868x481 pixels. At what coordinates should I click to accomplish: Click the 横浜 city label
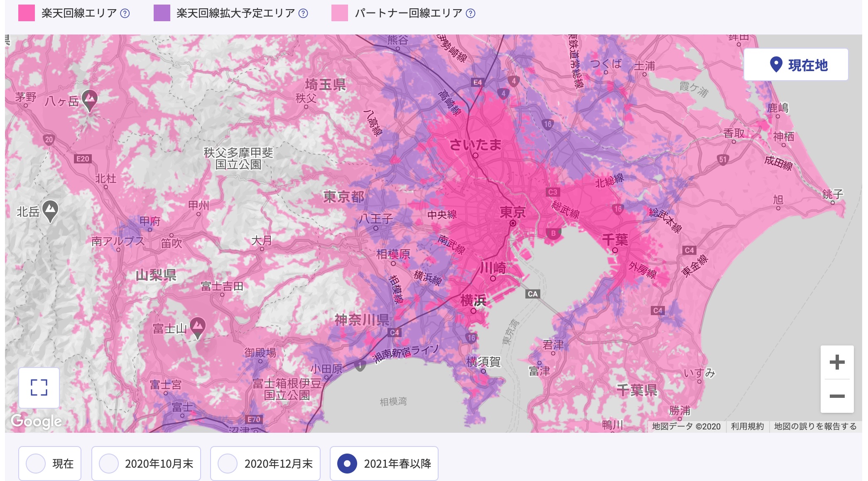pyautogui.click(x=473, y=300)
